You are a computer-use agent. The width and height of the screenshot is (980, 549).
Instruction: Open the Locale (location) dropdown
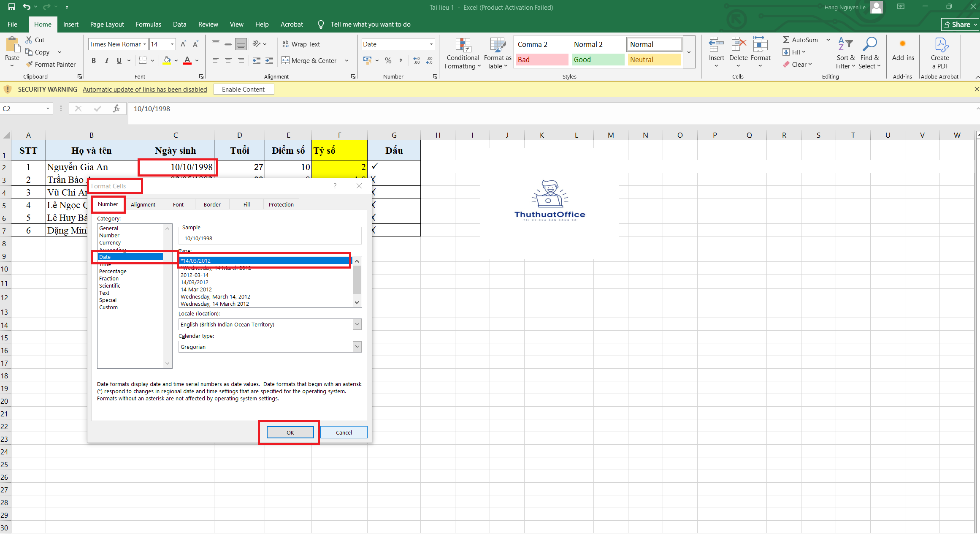(x=357, y=324)
